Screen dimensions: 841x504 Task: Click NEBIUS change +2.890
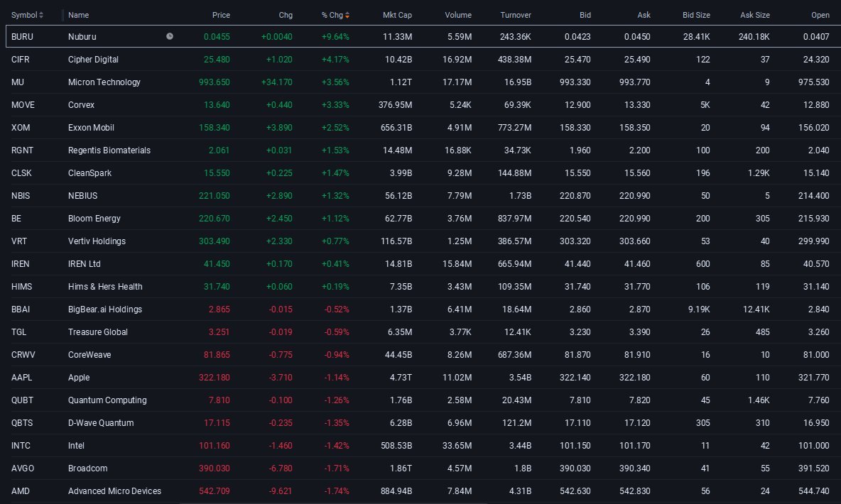tap(279, 196)
